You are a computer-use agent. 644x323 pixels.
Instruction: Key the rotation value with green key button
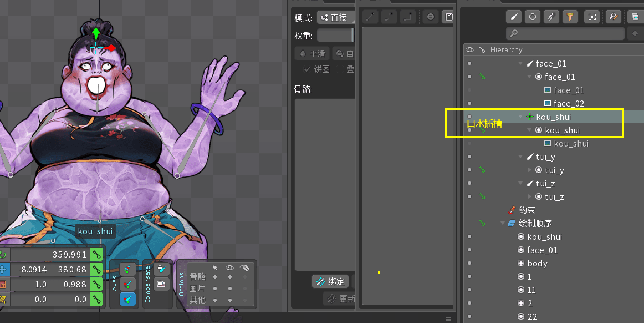point(98,255)
